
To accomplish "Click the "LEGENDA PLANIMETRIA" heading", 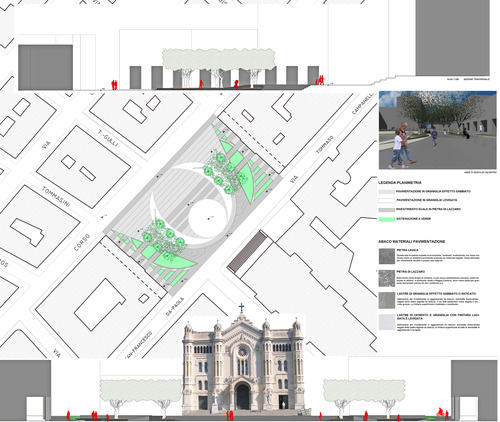I will click(400, 183).
